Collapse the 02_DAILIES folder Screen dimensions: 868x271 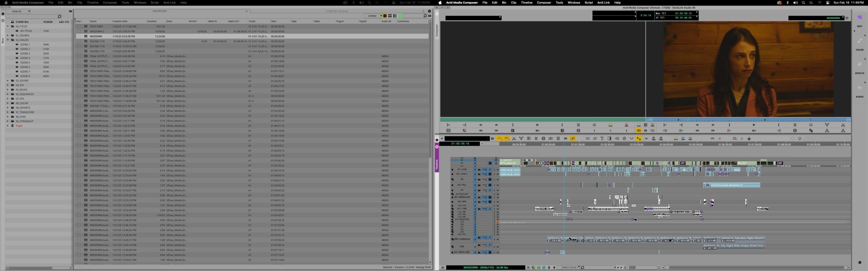8,40
